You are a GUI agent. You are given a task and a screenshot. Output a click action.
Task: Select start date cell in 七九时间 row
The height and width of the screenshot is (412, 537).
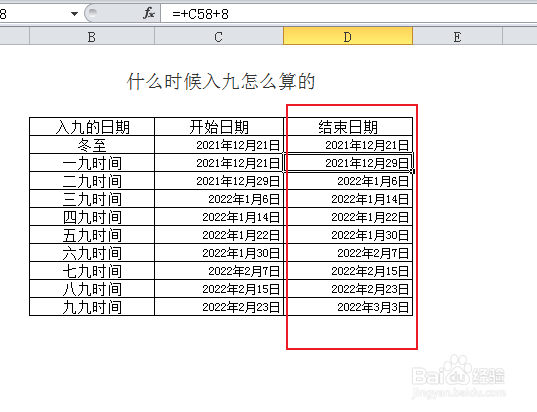219,271
